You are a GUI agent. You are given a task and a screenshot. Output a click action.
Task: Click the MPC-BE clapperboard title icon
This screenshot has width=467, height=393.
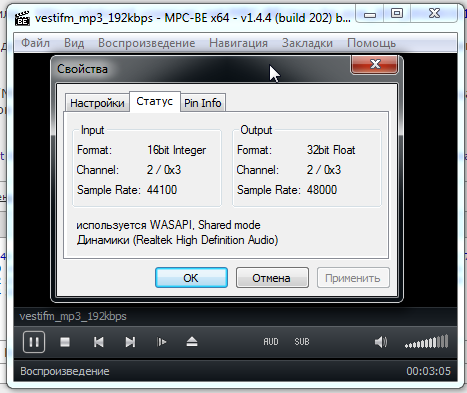tap(22, 18)
